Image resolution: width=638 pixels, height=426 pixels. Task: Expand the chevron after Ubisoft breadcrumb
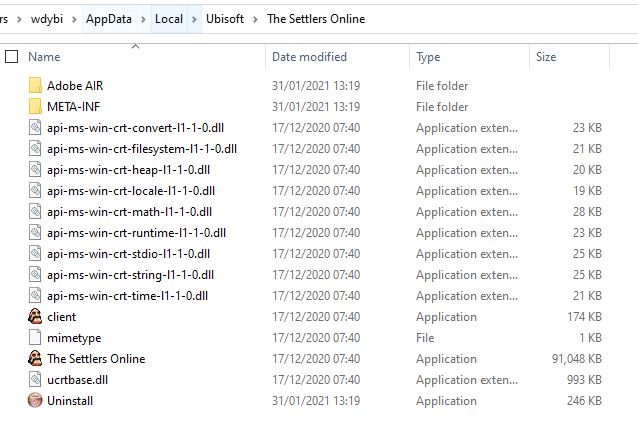click(x=258, y=19)
